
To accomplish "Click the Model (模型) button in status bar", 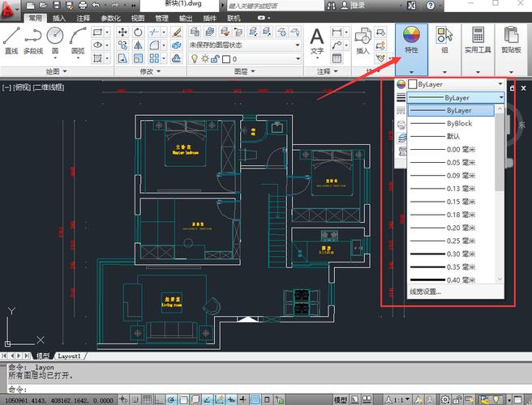I will point(341,399).
